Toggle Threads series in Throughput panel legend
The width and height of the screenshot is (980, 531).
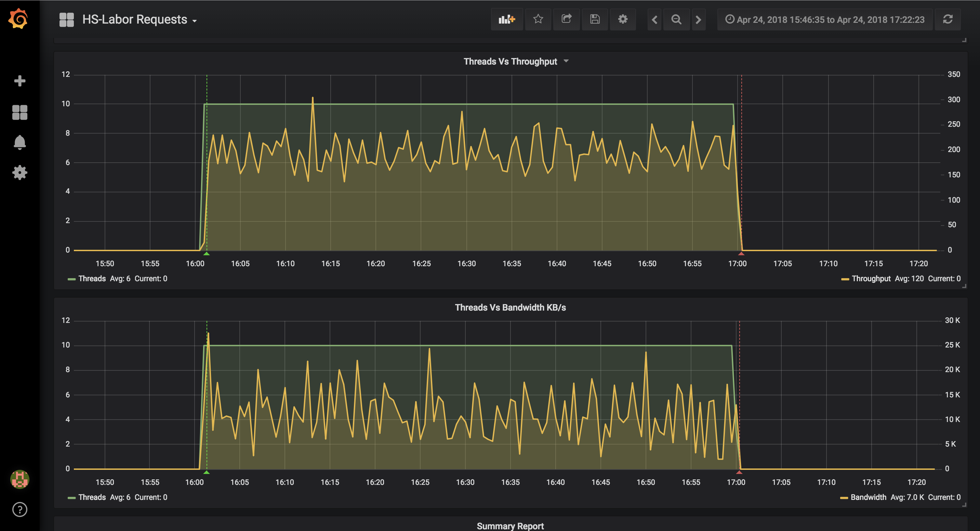click(x=92, y=278)
